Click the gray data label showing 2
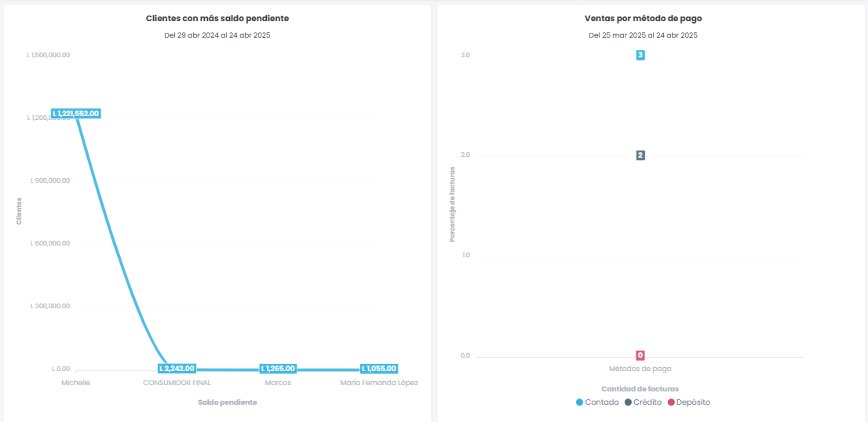868x422 pixels. [640, 155]
